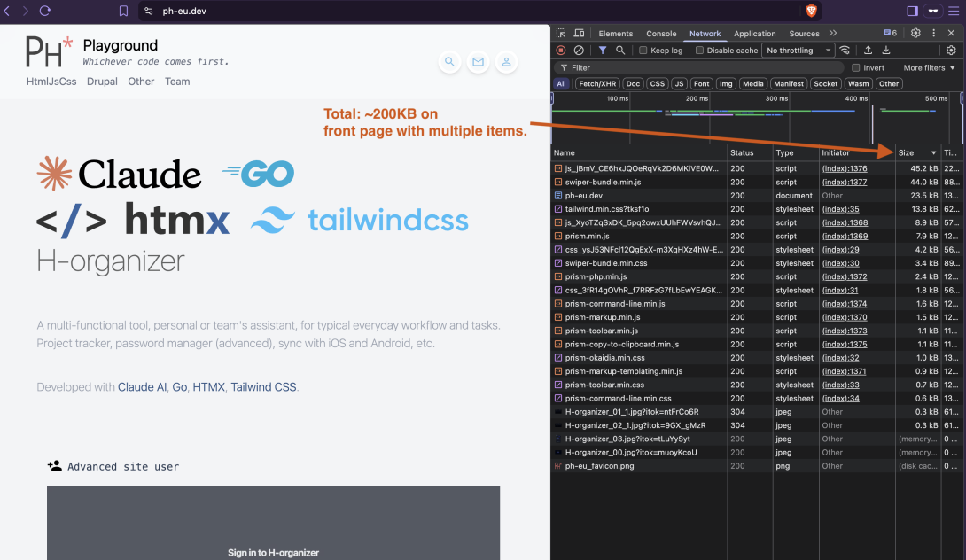This screenshot has width=966, height=560.
Task: Select the ph-eu.dev document request row
Action: (758, 195)
